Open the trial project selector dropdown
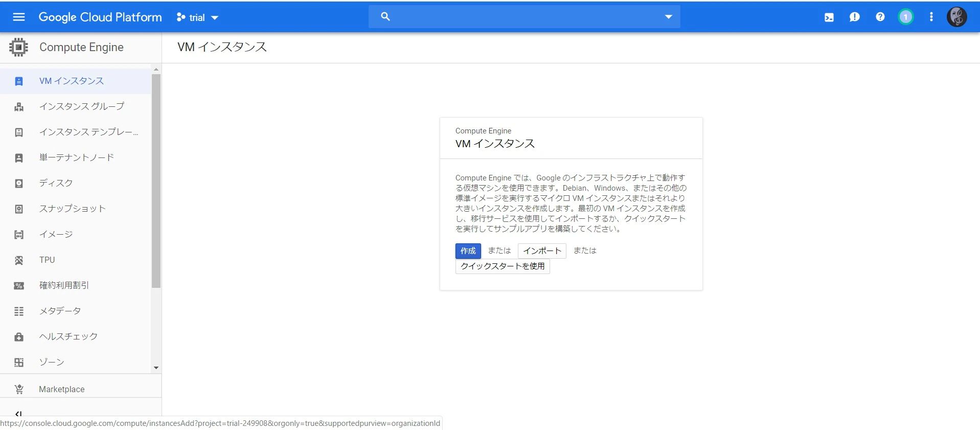Screen dimensions: 980x430 click(x=197, y=17)
